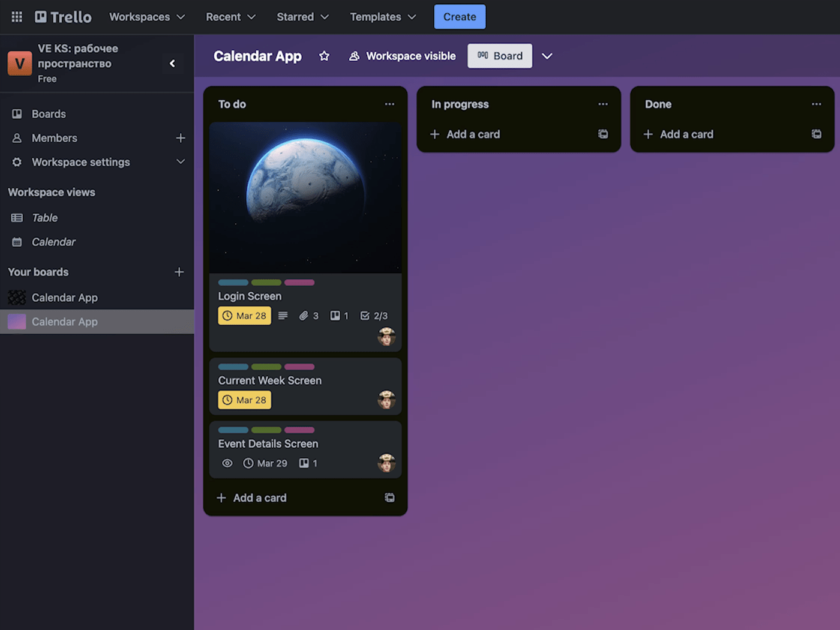Click the member avatar on Login Screen card
The image size is (840, 630).
pyautogui.click(x=387, y=337)
